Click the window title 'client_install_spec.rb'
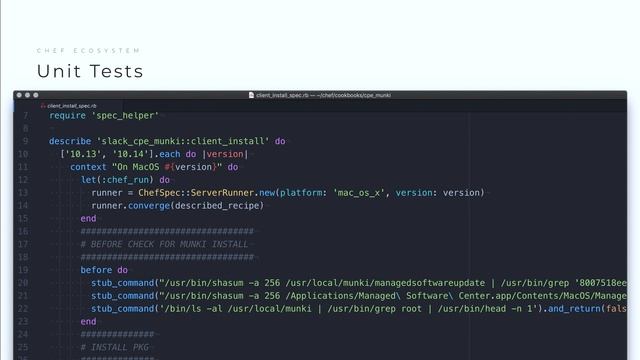Viewport: 640px width, 360px height. [x=282, y=95]
